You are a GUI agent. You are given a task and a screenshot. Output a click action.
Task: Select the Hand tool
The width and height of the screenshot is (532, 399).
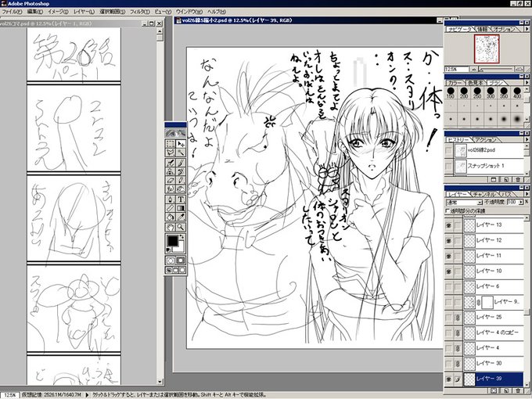171,227
